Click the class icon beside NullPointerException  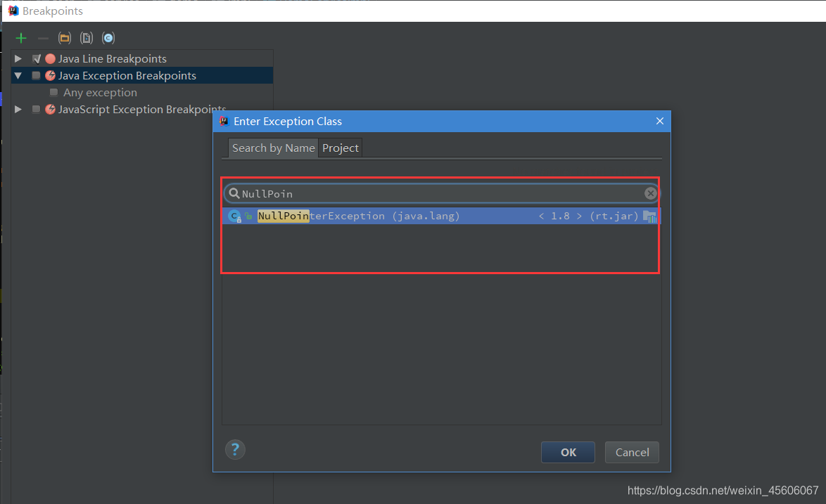[x=235, y=217]
